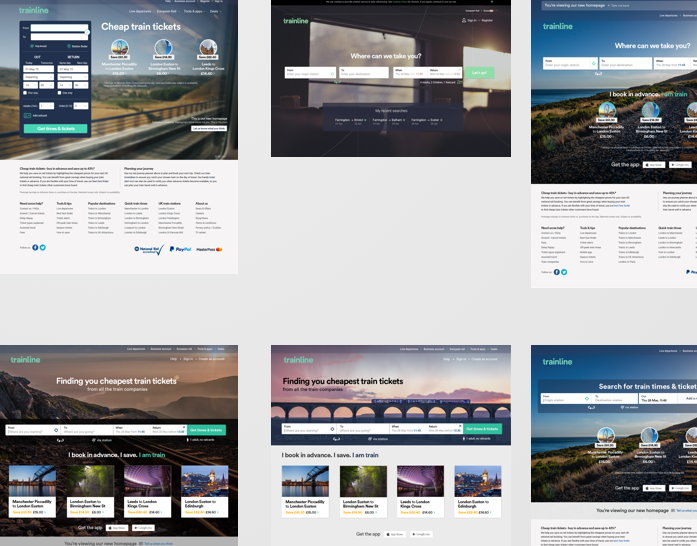
Task: Open the Tools & apps menu, Cheap train tickets mockup
Action: pyautogui.click(x=194, y=11)
